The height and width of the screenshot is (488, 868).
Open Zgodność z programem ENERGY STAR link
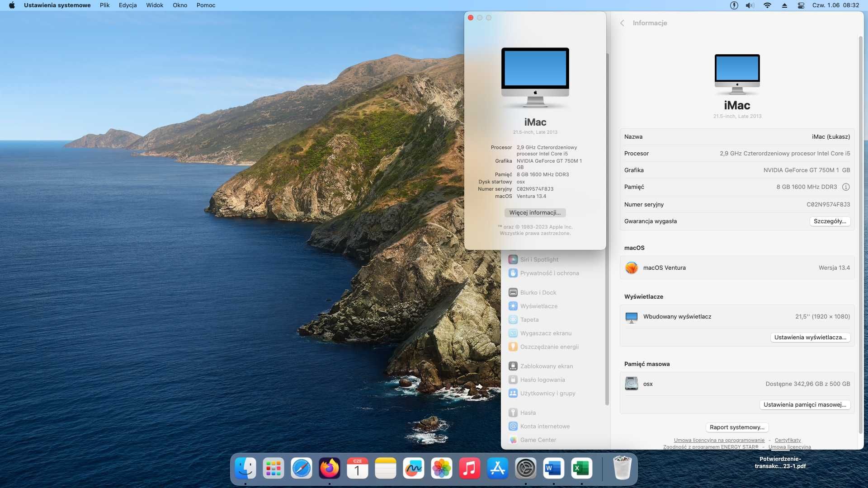[x=711, y=447]
